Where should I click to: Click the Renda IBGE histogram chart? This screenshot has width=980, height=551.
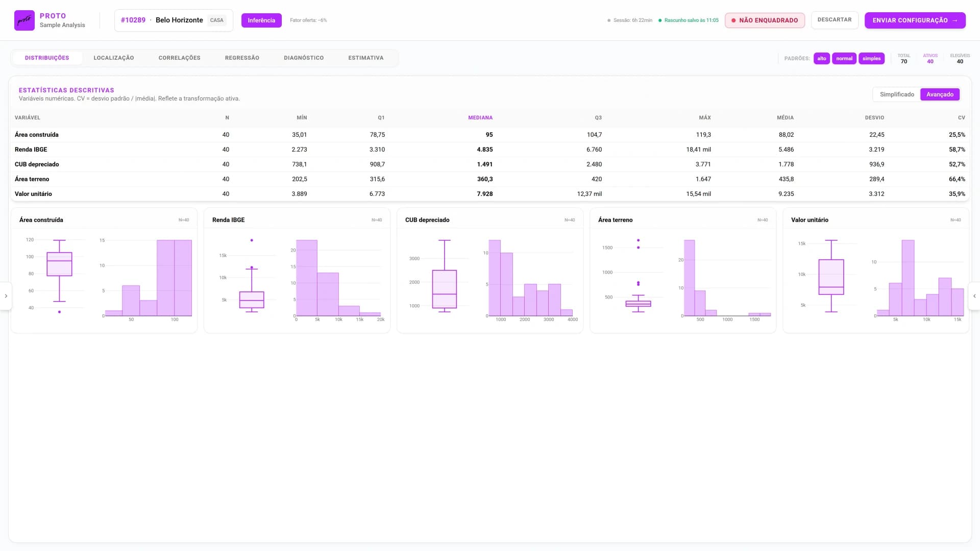[x=338, y=279]
